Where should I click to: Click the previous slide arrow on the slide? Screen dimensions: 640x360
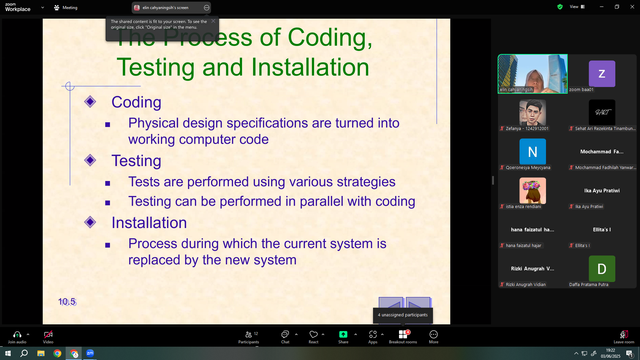[391, 304]
